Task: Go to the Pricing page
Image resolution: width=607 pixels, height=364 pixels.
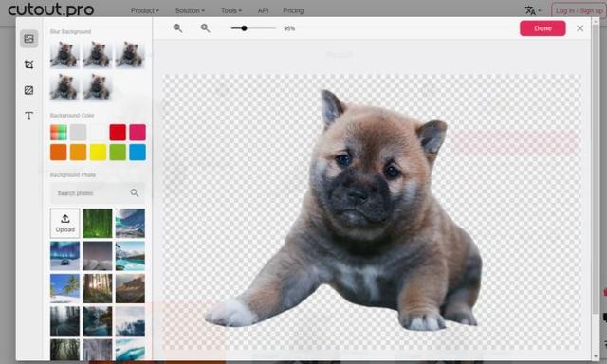Action: 293,10
